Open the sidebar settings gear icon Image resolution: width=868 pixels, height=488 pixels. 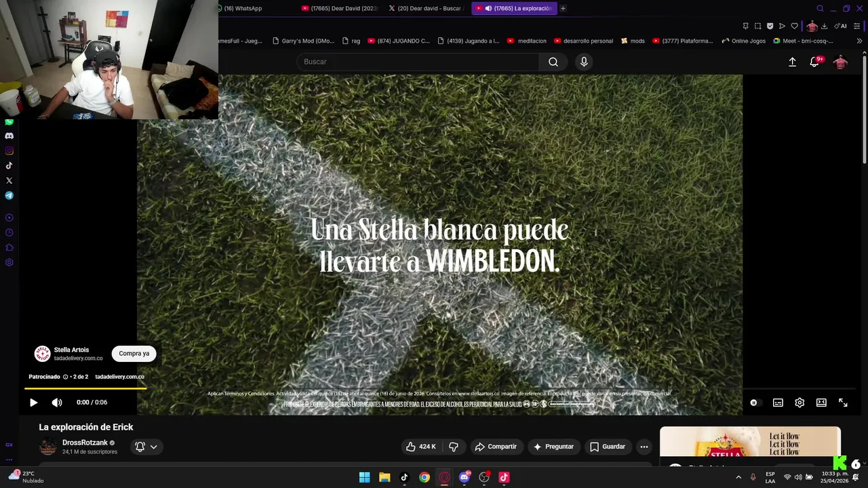click(9, 262)
